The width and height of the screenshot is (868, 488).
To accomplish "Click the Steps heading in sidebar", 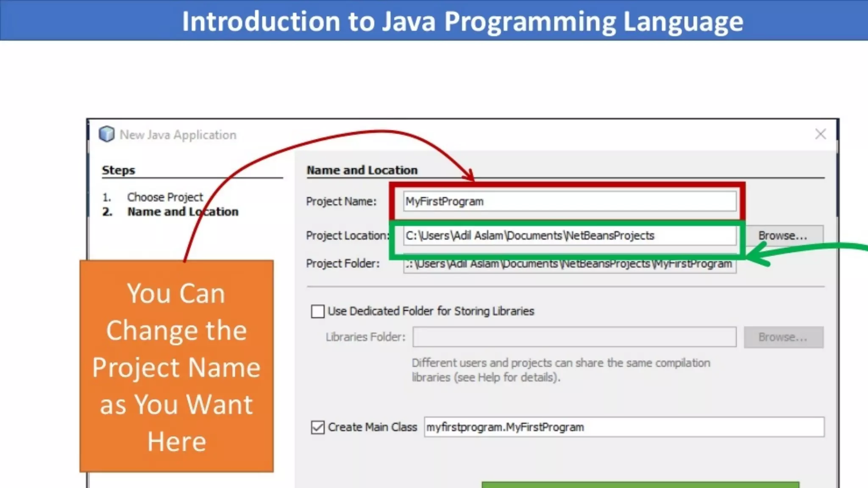I will (x=118, y=170).
